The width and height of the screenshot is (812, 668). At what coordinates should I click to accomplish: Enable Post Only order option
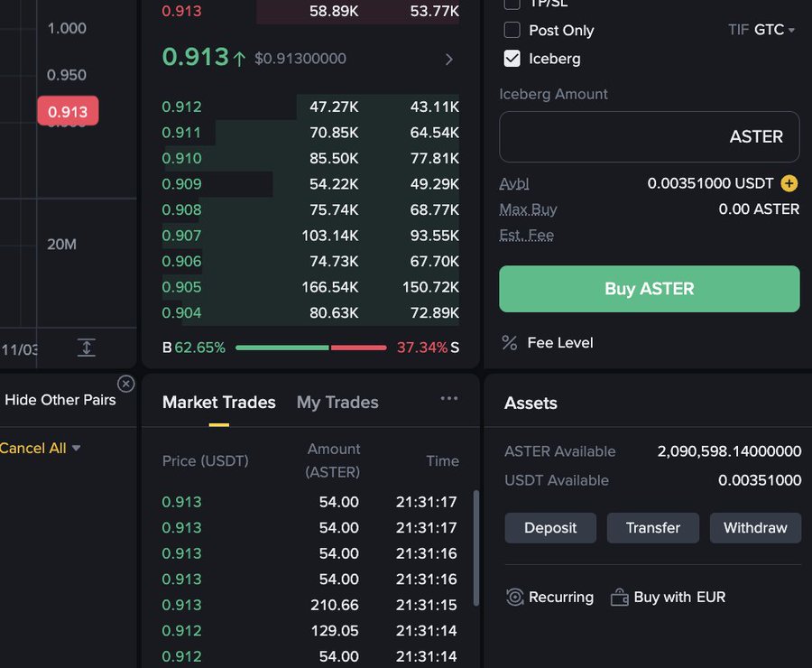(512, 30)
